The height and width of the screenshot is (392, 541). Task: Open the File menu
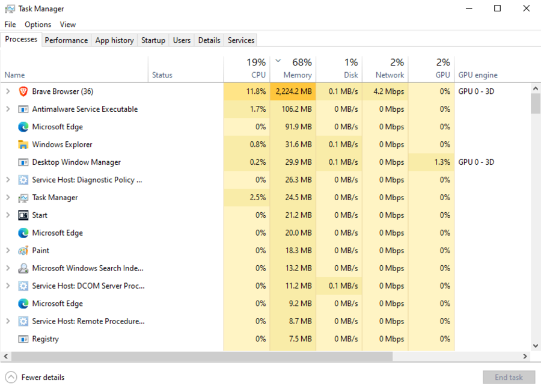click(10, 25)
